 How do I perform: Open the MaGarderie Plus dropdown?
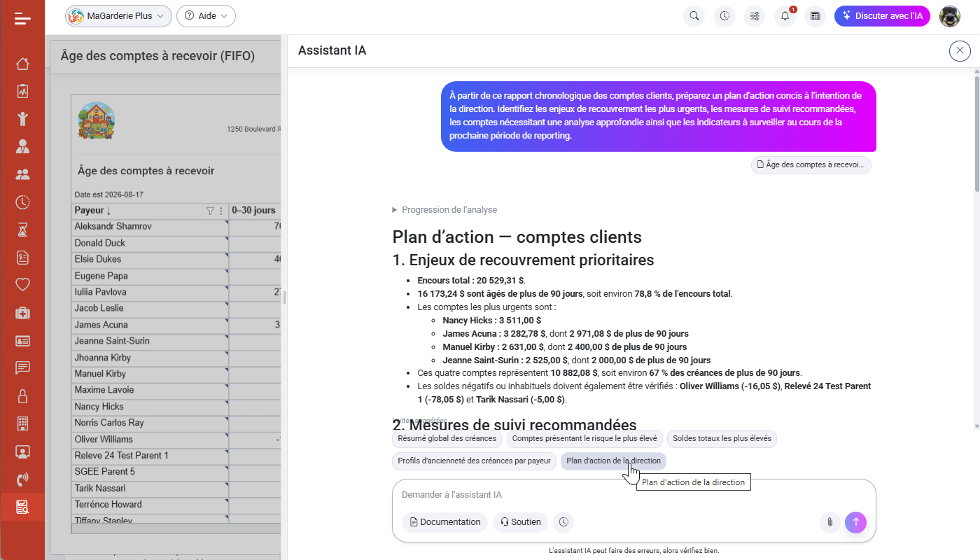pyautogui.click(x=118, y=16)
